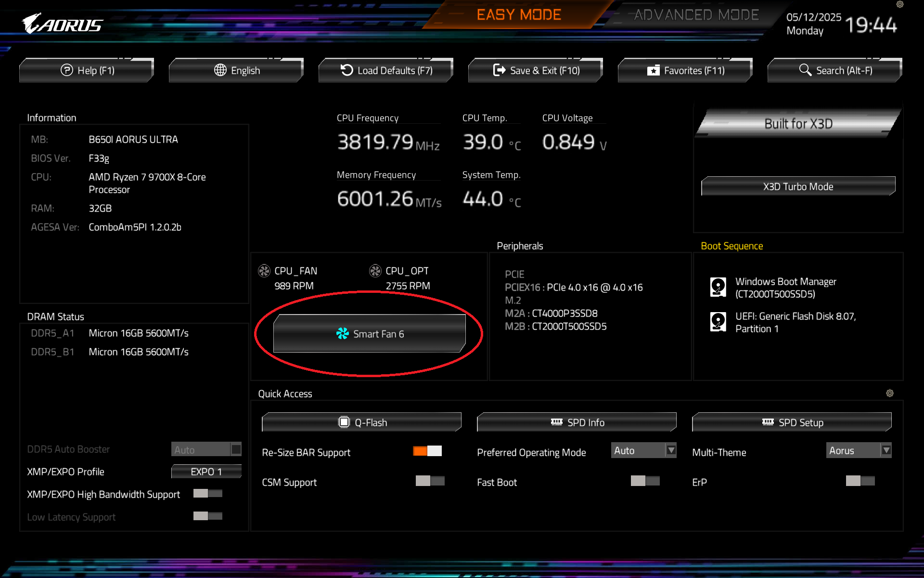Toggle Re-Size BAR Support switch
The width and height of the screenshot is (924, 578).
pos(427,451)
